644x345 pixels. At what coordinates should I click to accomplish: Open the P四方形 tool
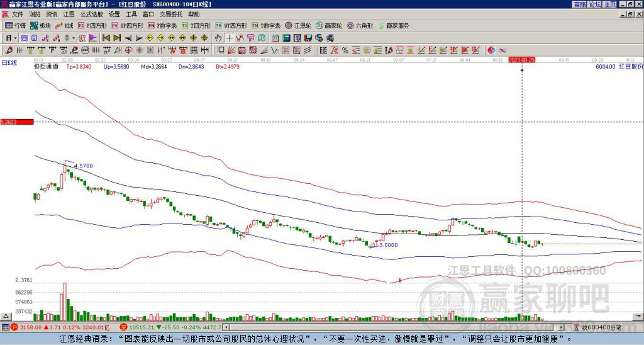[92, 25]
